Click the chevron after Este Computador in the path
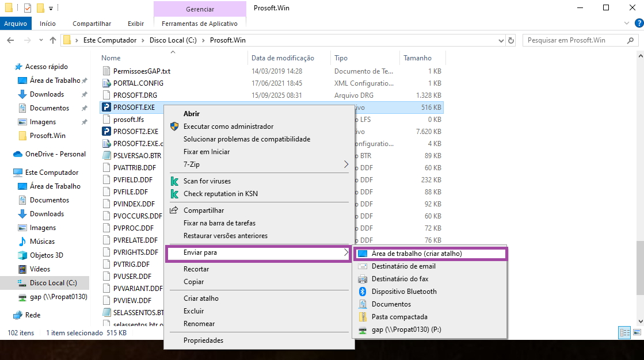644x360 pixels. point(143,40)
